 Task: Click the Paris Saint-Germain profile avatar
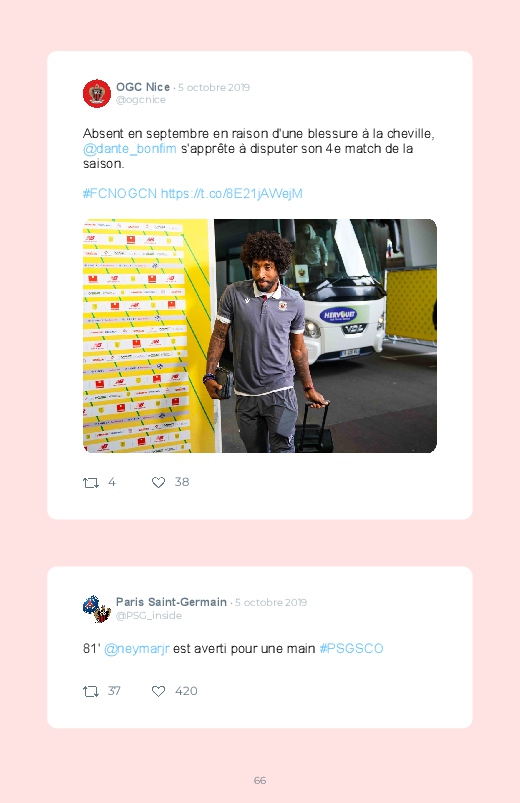[x=97, y=609]
